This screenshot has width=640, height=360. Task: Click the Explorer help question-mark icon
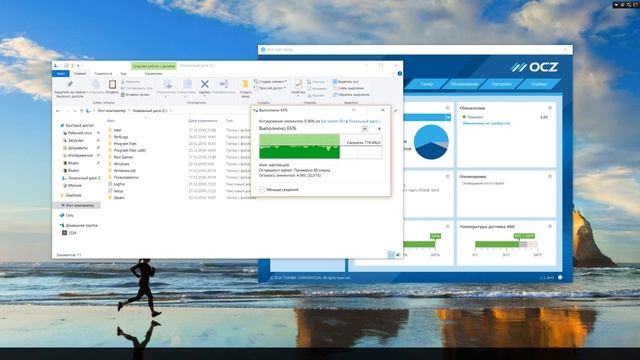coord(400,73)
